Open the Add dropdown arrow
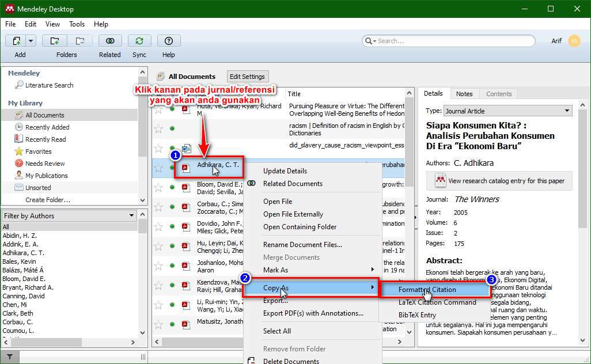Image resolution: width=591 pixels, height=364 pixels. pyautogui.click(x=31, y=41)
